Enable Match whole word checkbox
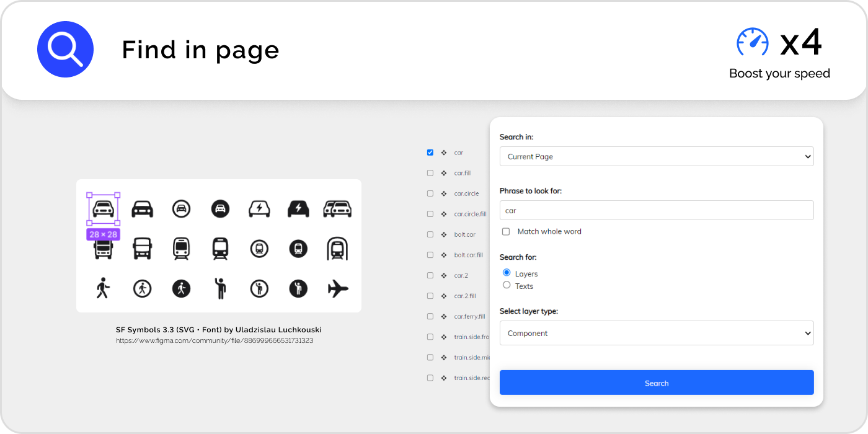 point(506,231)
